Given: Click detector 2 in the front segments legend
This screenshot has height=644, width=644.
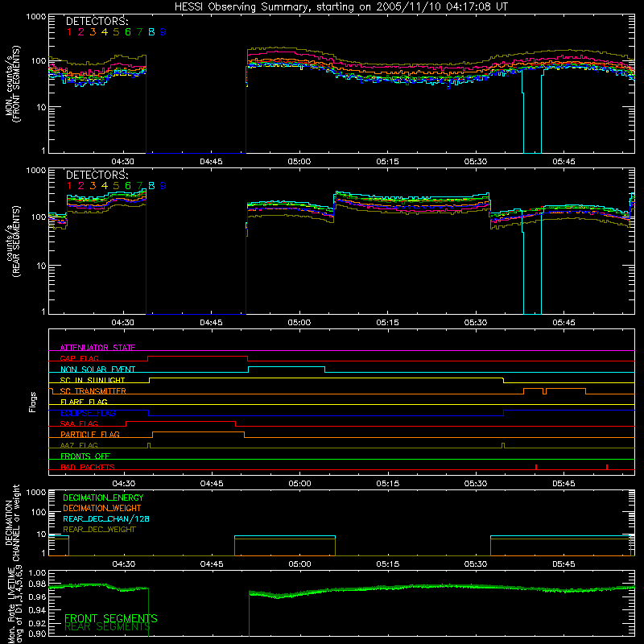Looking at the screenshot, I should coord(81,32).
